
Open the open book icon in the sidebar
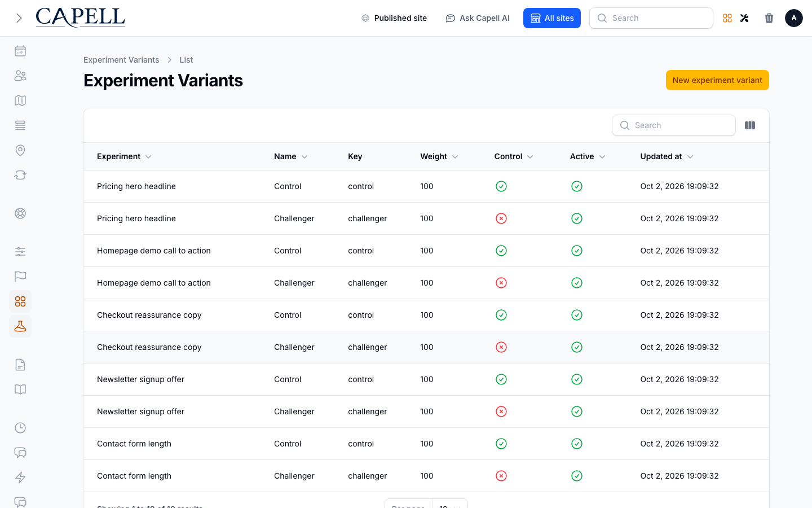coord(20,389)
